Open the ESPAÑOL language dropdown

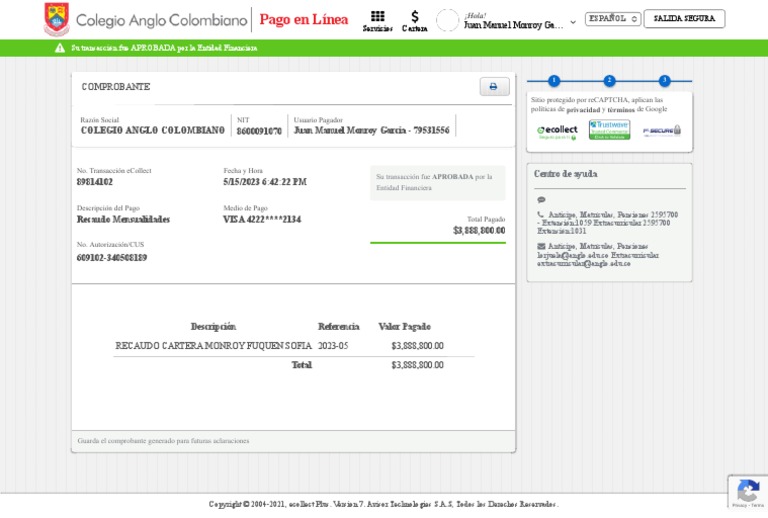612,18
